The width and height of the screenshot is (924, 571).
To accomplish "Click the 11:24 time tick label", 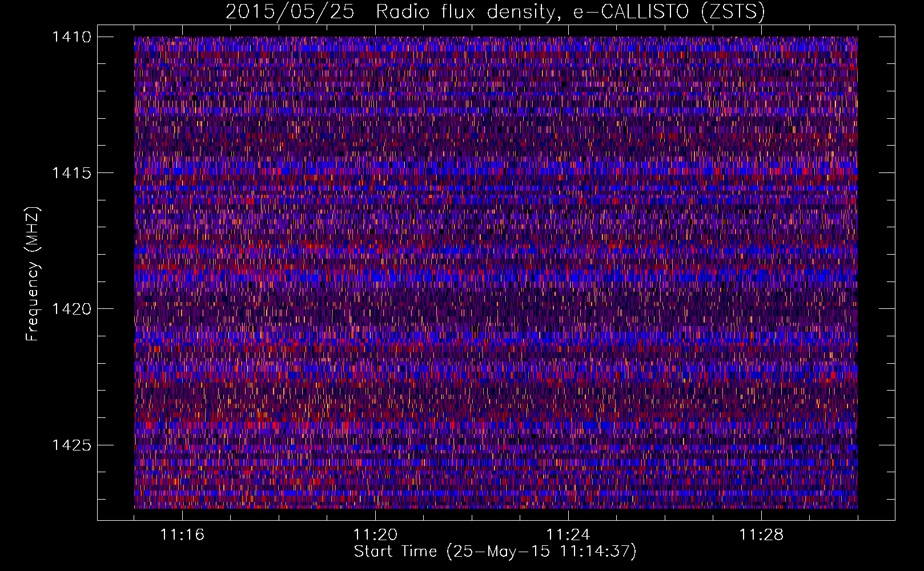I will [568, 534].
